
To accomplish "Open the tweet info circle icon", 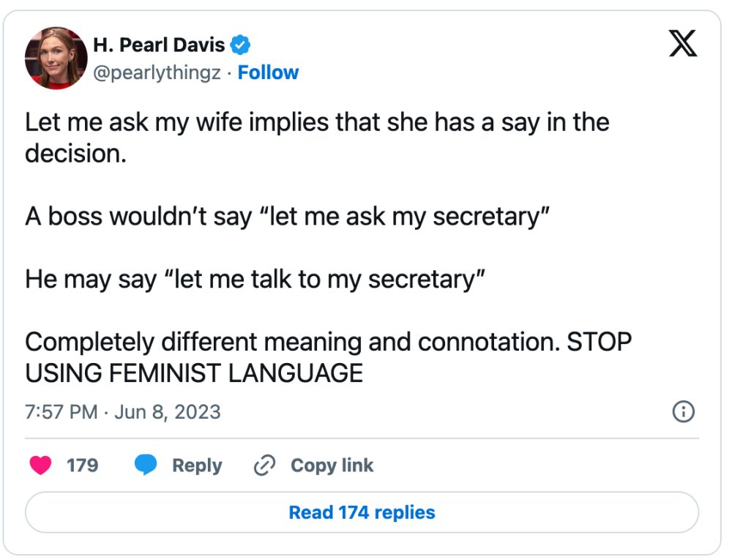I will [x=684, y=411].
